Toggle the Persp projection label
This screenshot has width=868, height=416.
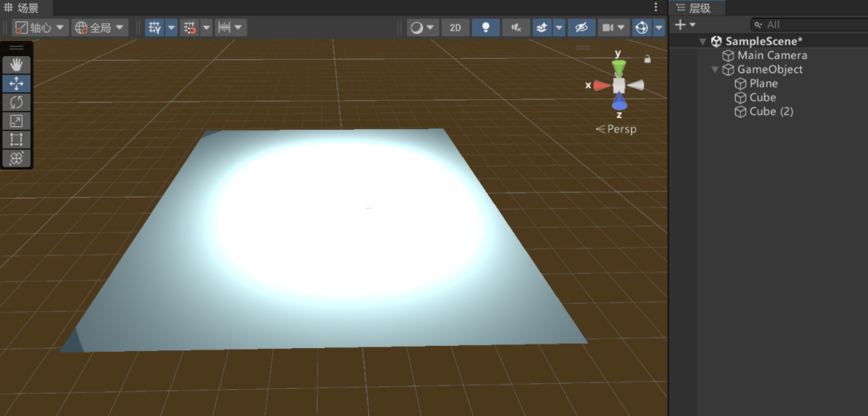616,129
